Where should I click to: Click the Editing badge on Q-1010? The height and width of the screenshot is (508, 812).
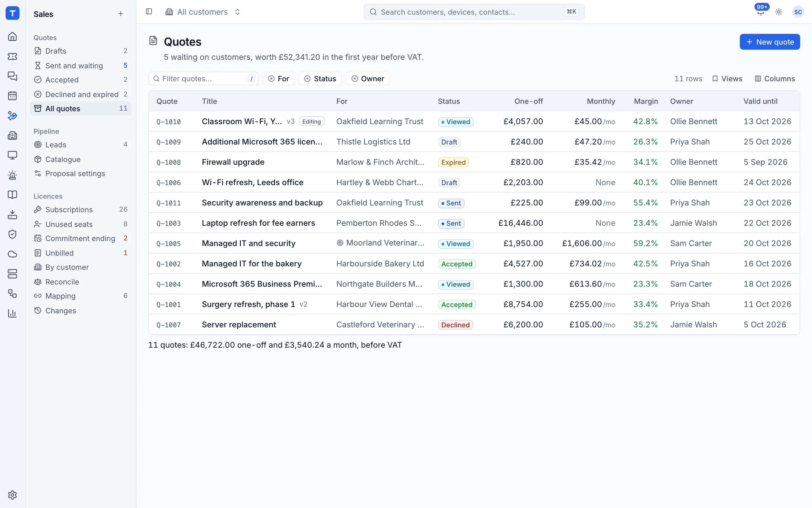coord(311,121)
